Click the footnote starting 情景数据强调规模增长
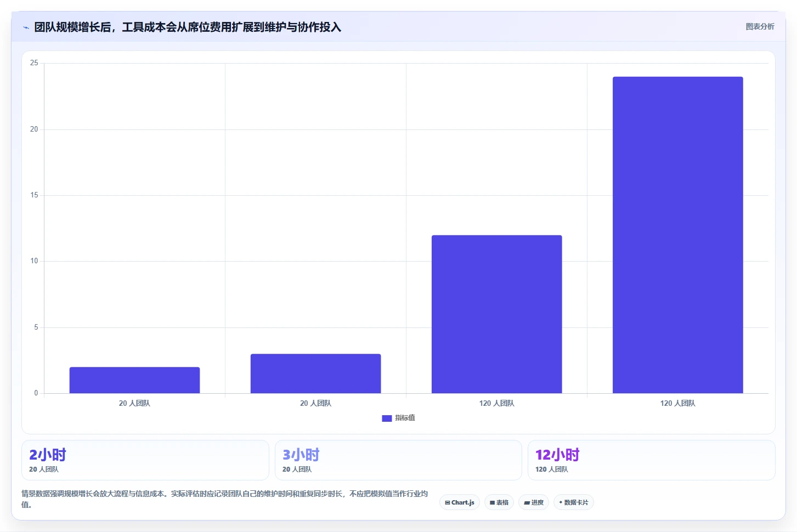Image resolution: width=797 pixels, height=532 pixels. click(x=225, y=499)
